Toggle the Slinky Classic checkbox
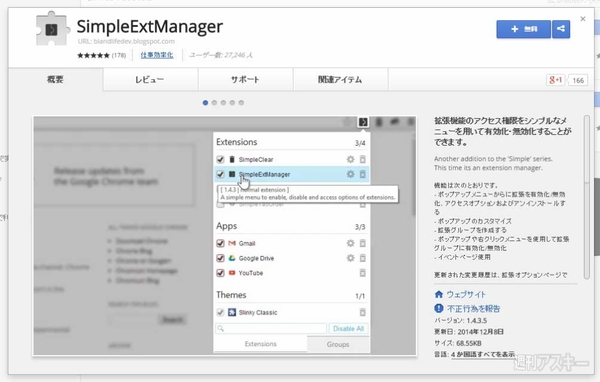 click(220, 312)
